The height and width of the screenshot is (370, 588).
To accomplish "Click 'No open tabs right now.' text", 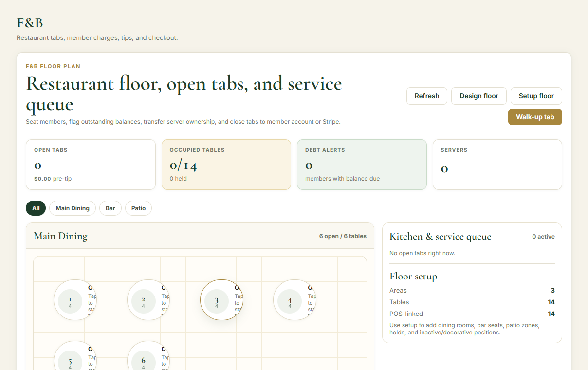I will 423,253.
